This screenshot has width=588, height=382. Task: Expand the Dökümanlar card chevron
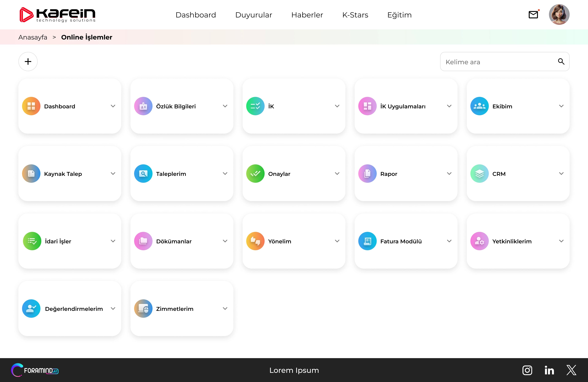tap(225, 241)
